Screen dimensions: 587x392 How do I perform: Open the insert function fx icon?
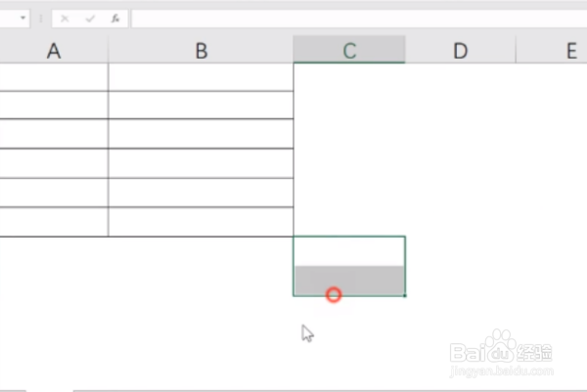pos(115,19)
